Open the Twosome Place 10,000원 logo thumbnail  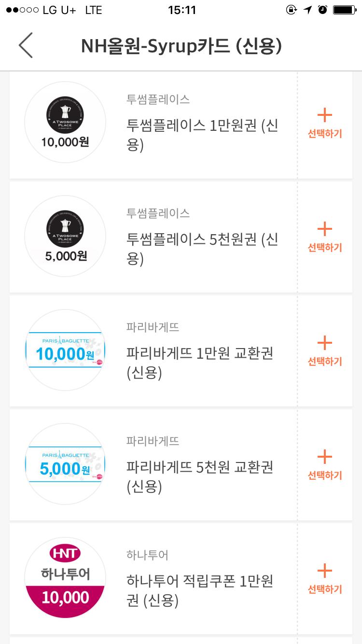[x=65, y=122]
